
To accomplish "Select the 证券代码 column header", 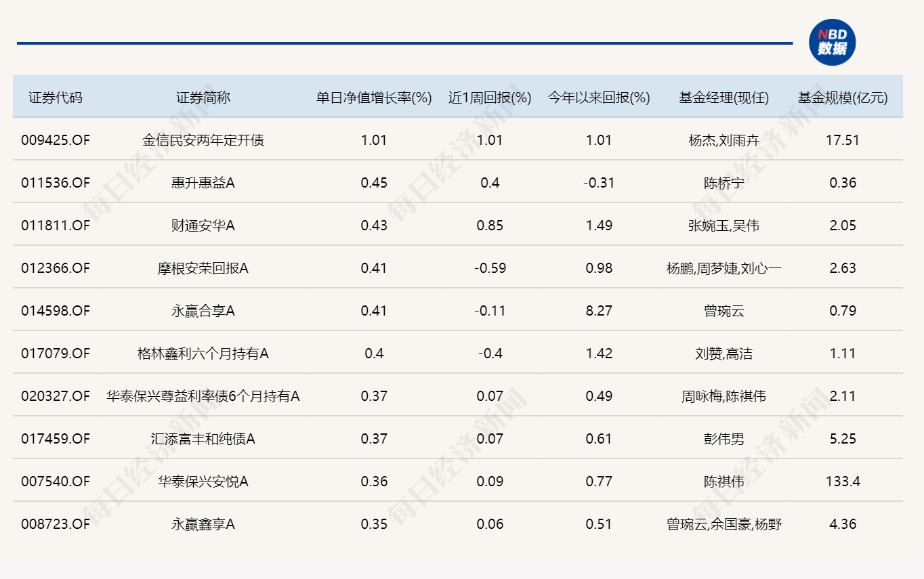I will (56, 98).
